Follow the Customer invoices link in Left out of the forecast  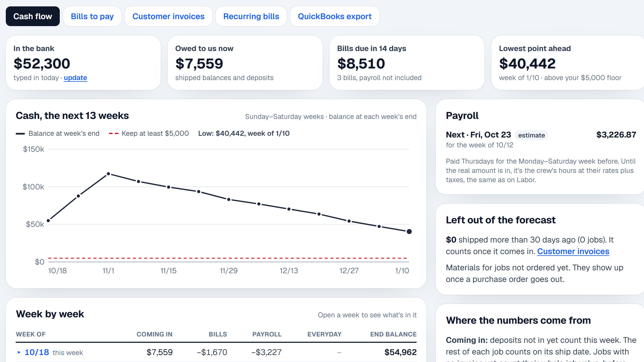(x=573, y=251)
